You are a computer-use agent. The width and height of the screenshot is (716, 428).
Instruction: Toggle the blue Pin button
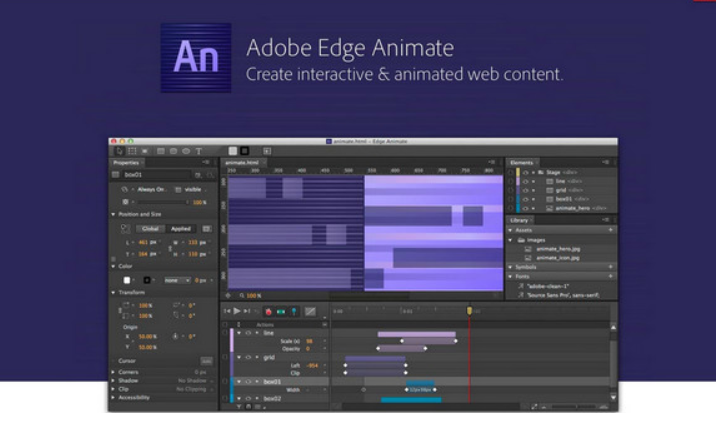point(294,312)
